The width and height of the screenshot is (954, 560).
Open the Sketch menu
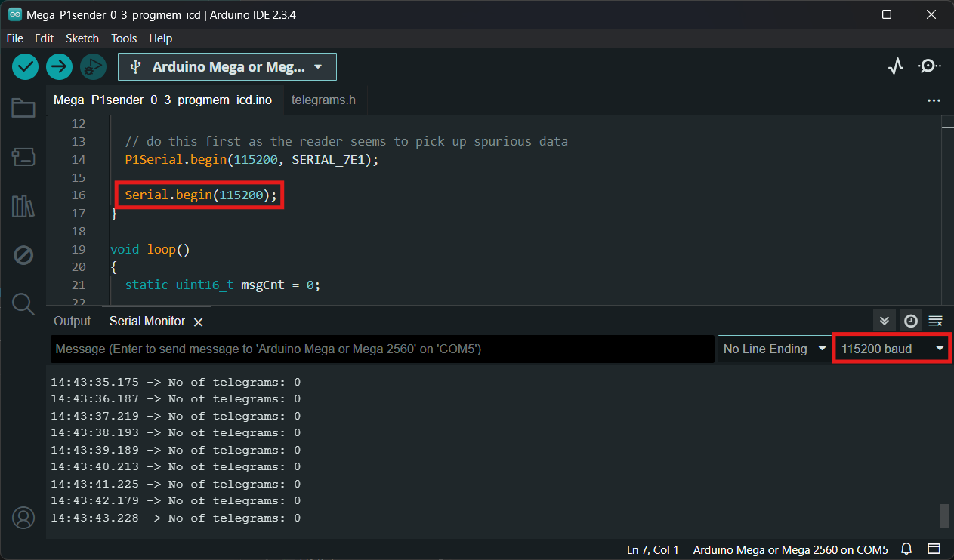click(82, 38)
